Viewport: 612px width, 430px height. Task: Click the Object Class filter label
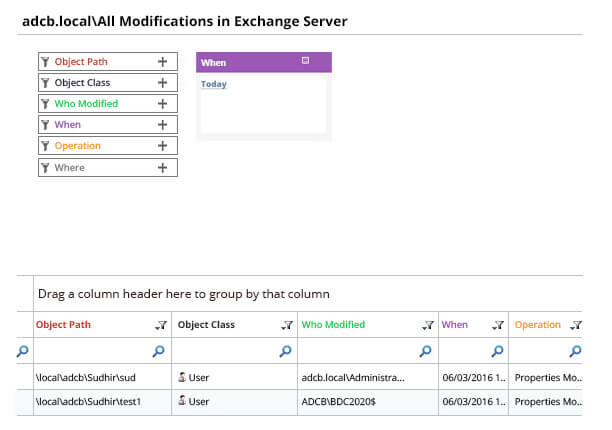click(x=82, y=83)
